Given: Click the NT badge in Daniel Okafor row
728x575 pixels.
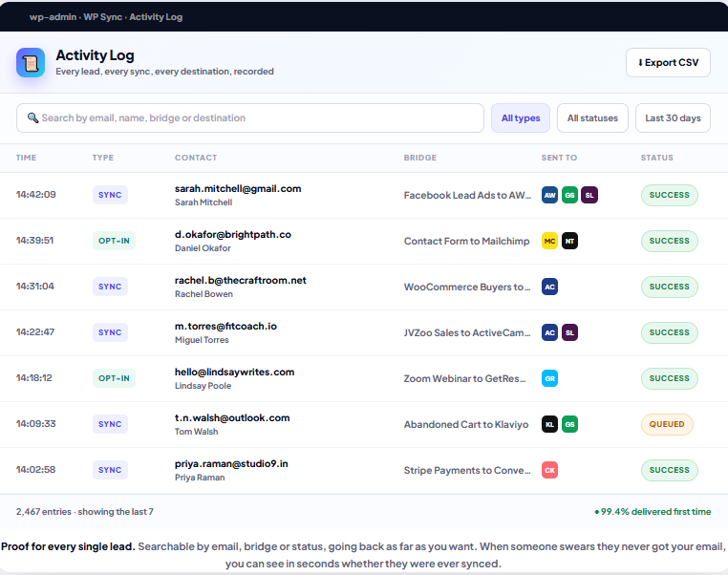Looking at the screenshot, I should 569,241.
